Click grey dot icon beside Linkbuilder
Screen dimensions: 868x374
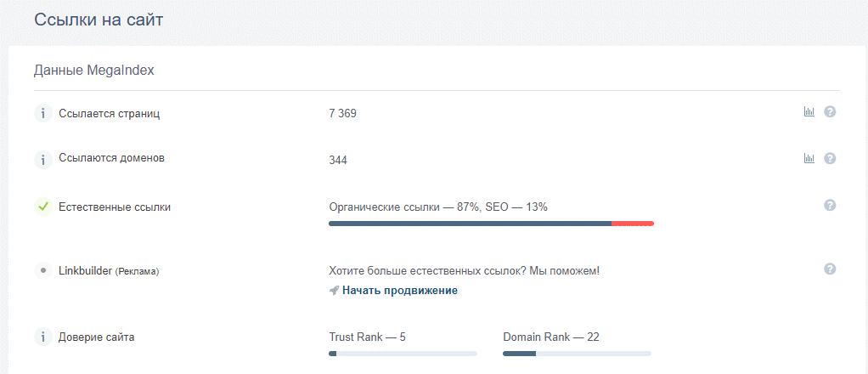pyautogui.click(x=43, y=271)
